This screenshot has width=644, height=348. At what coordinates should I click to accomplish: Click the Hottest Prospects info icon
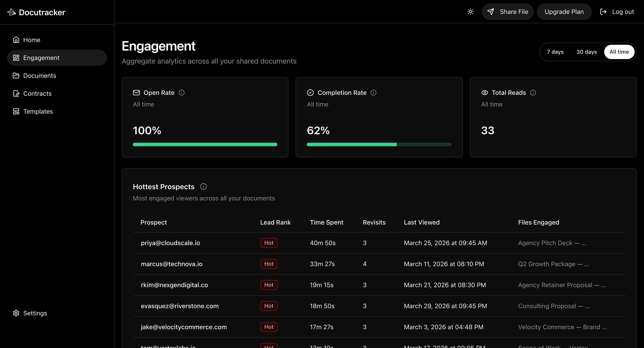tap(203, 187)
